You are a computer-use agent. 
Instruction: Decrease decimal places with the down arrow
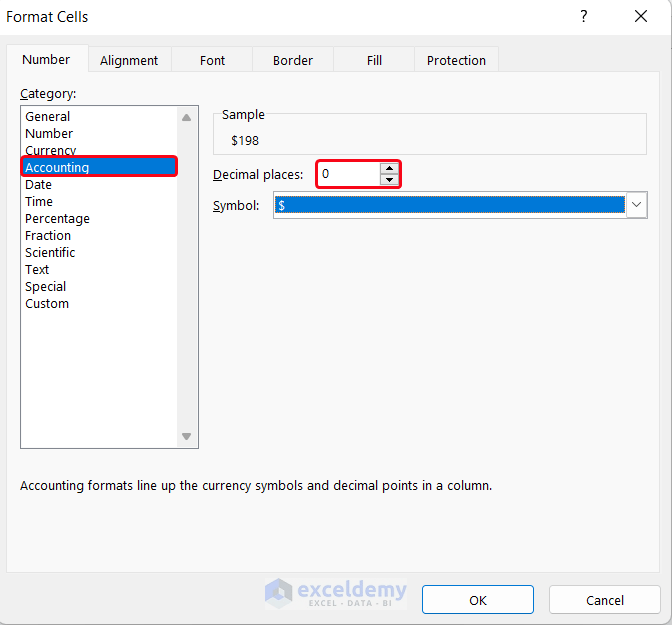tap(389, 180)
